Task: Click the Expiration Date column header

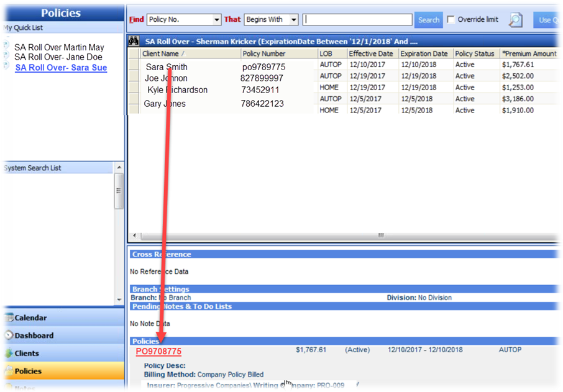Action: [x=424, y=54]
